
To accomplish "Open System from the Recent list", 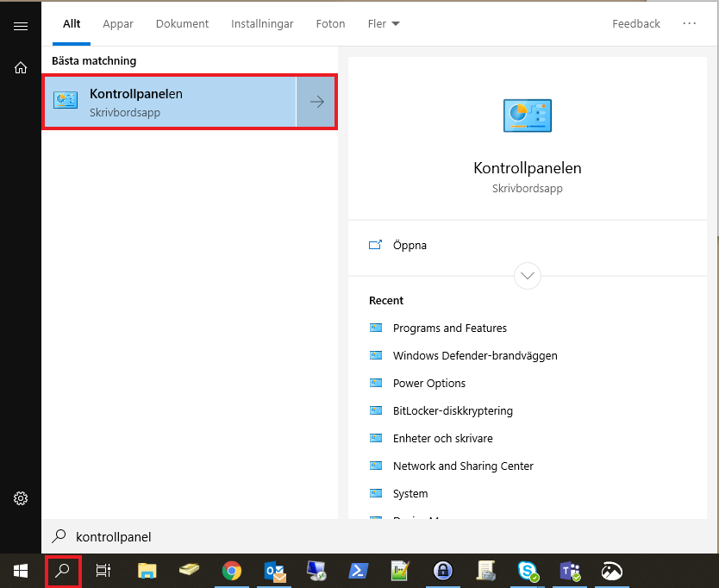I will click(410, 493).
